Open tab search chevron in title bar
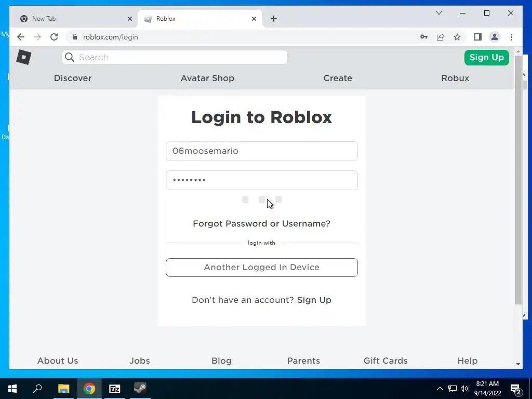 (438, 13)
